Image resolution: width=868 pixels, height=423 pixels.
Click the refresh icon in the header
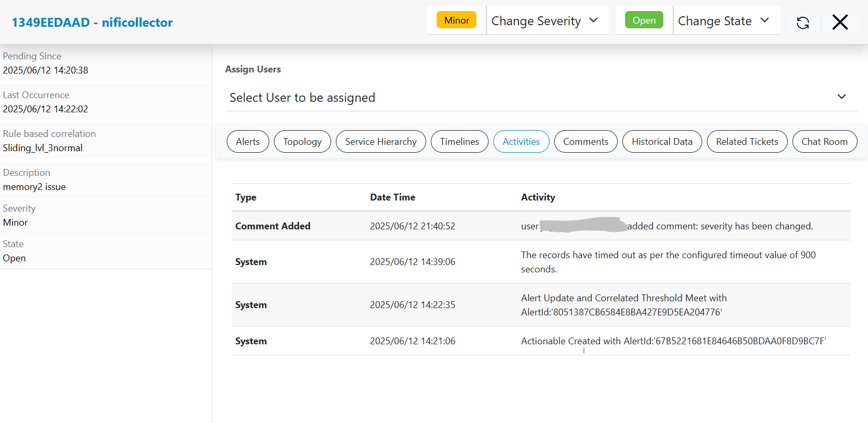802,23
